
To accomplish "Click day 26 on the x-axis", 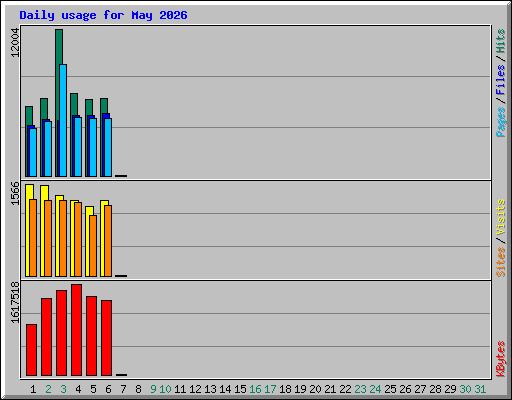I will (x=405, y=389).
